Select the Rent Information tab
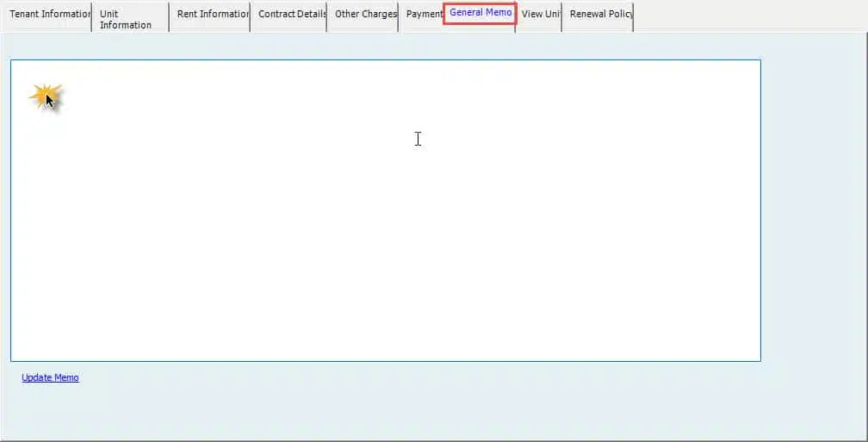The width and height of the screenshot is (868, 442). (x=210, y=15)
